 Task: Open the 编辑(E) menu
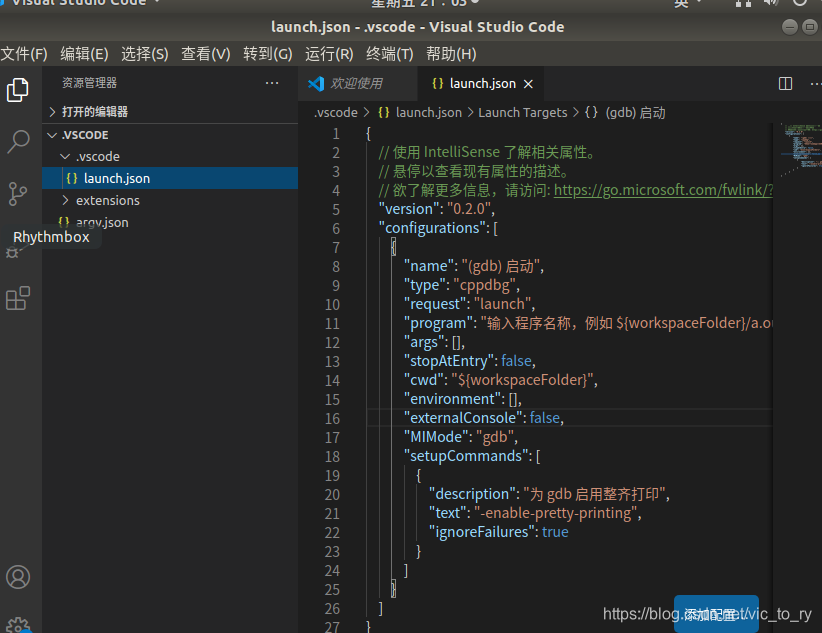[84, 54]
